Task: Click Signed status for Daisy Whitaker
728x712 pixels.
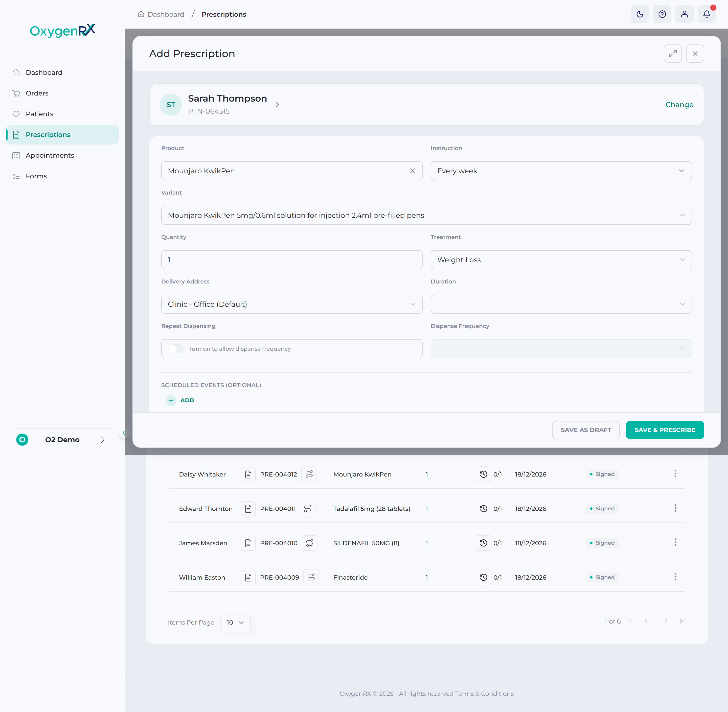Action: click(602, 474)
